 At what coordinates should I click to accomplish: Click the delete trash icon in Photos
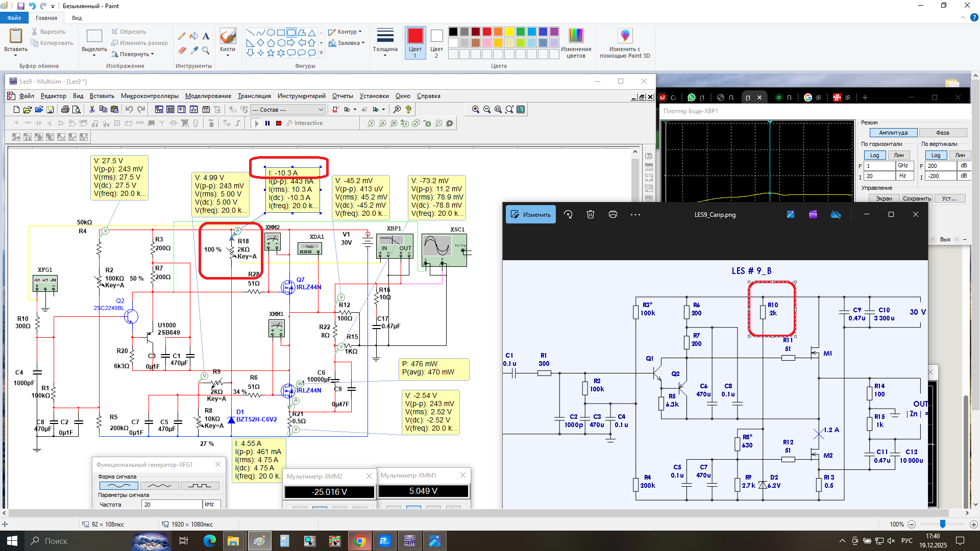pyautogui.click(x=591, y=215)
